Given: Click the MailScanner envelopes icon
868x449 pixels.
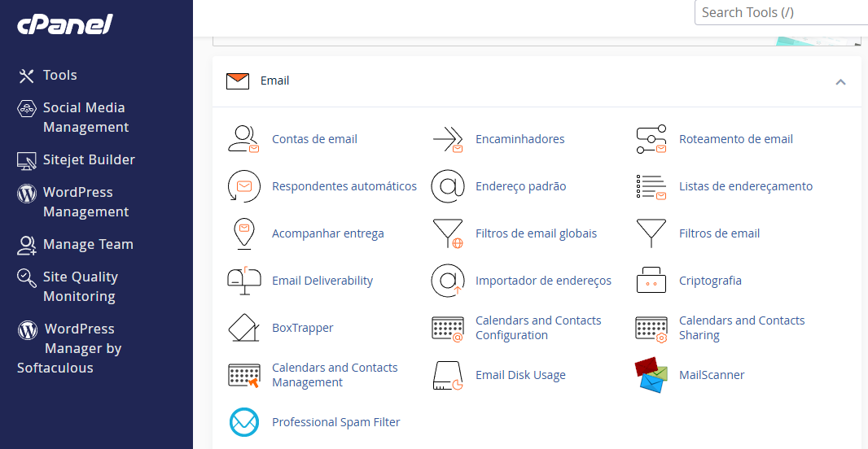Looking at the screenshot, I should (651, 375).
